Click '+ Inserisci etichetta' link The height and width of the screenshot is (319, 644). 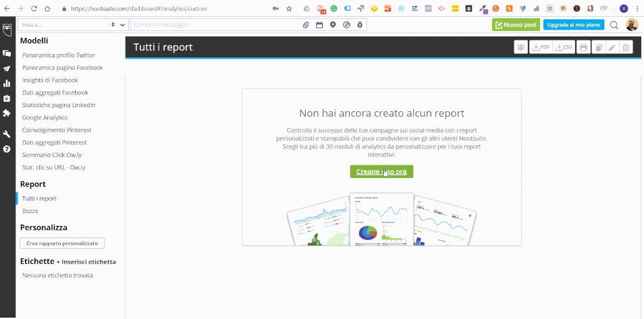pos(86,262)
